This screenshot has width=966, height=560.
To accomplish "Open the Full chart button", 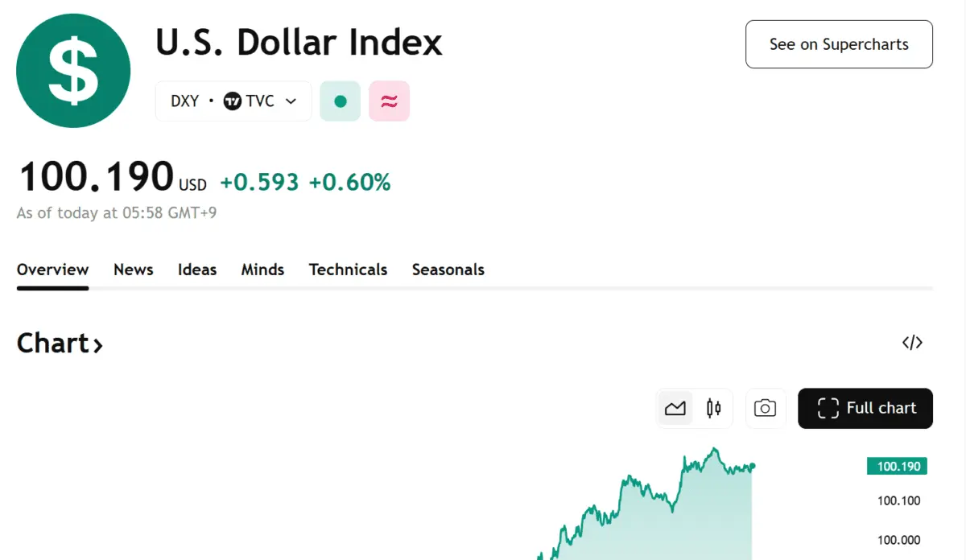I will click(865, 408).
